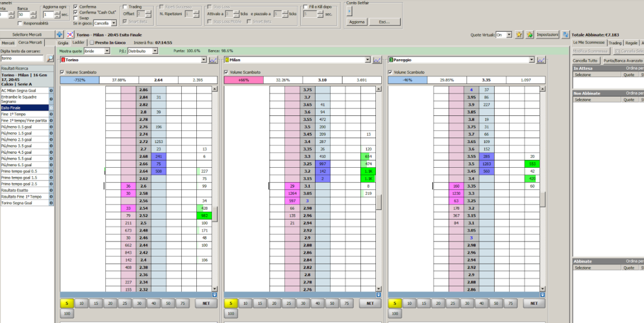Enable the Swap checkbox
This screenshot has height=323, width=644.
[x=76, y=18]
